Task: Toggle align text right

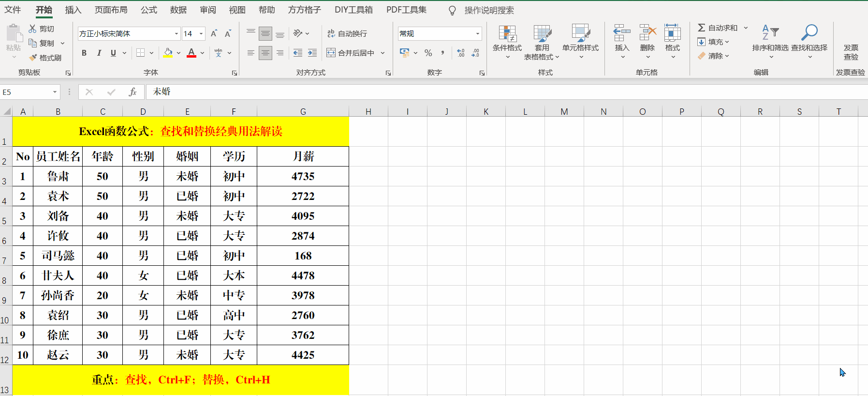Action: coord(280,53)
